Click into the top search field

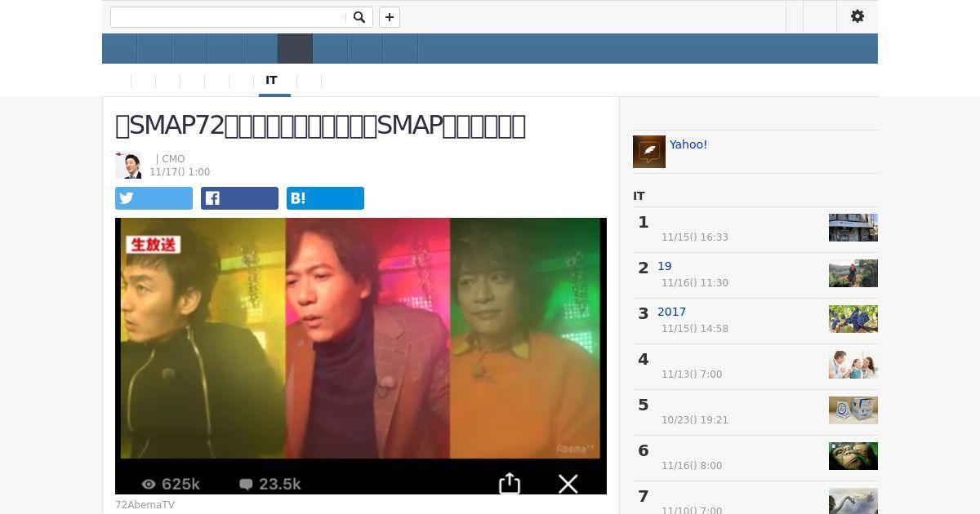[x=228, y=17]
